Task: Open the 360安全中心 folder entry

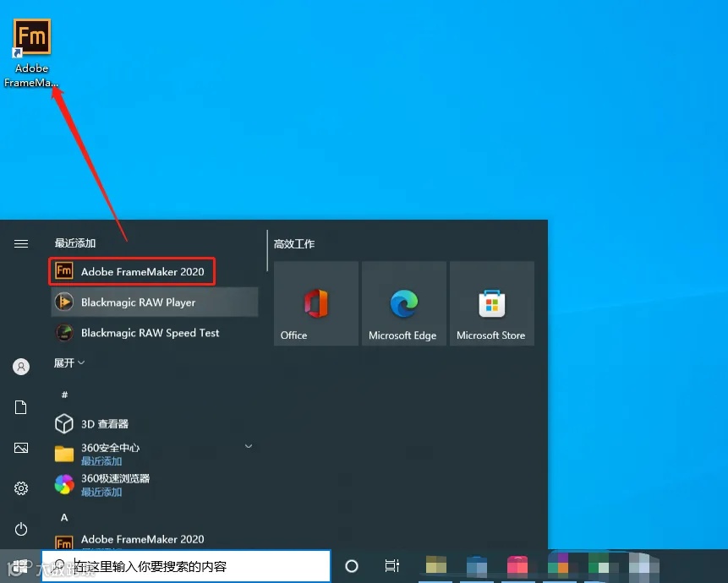Action: 154,454
